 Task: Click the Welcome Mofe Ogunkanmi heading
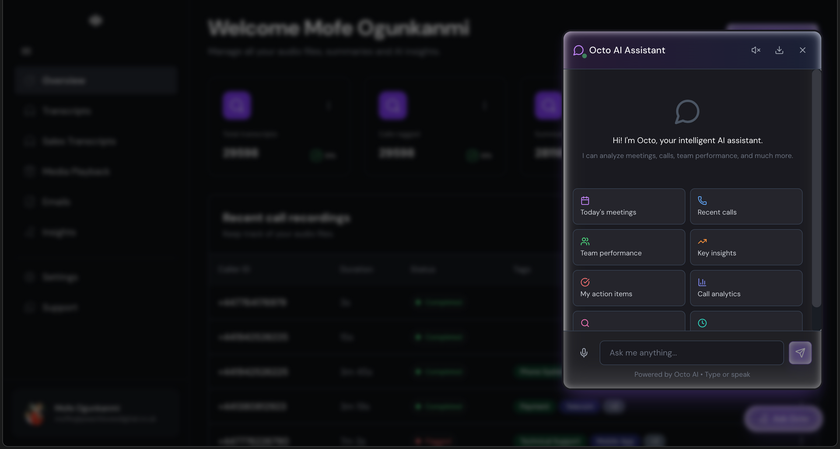pos(339,28)
